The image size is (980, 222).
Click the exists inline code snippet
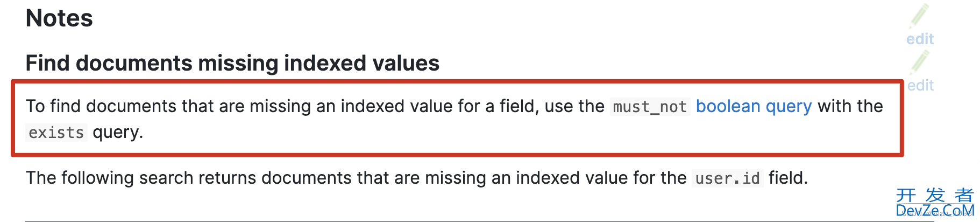coord(56,133)
